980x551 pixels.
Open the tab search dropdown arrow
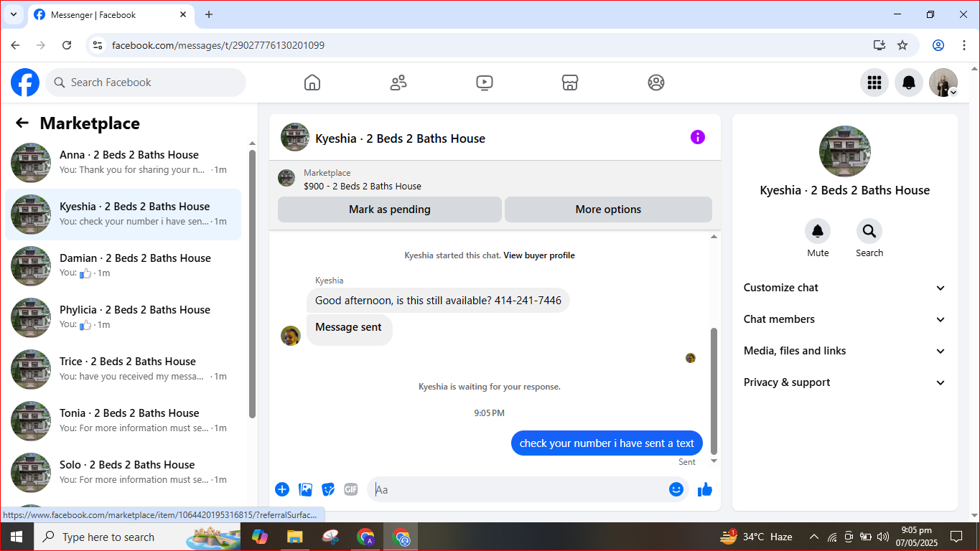pos(13,14)
